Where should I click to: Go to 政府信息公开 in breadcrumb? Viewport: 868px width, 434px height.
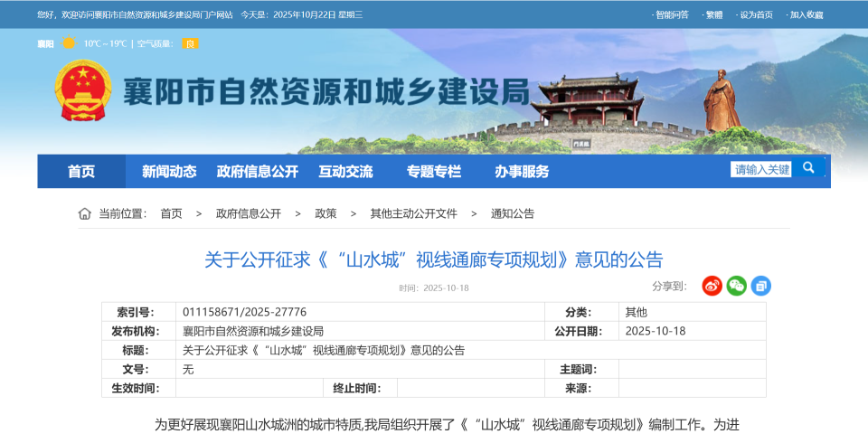click(x=249, y=213)
